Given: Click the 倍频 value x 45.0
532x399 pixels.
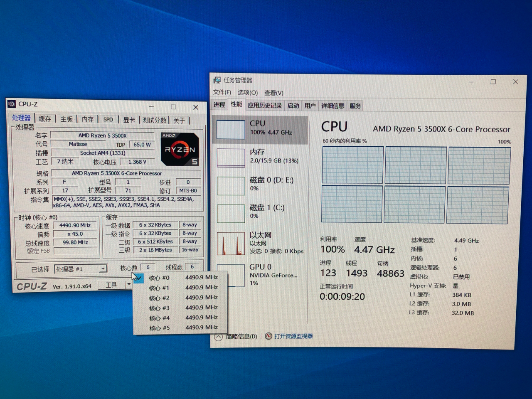Looking at the screenshot, I should (x=75, y=234).
